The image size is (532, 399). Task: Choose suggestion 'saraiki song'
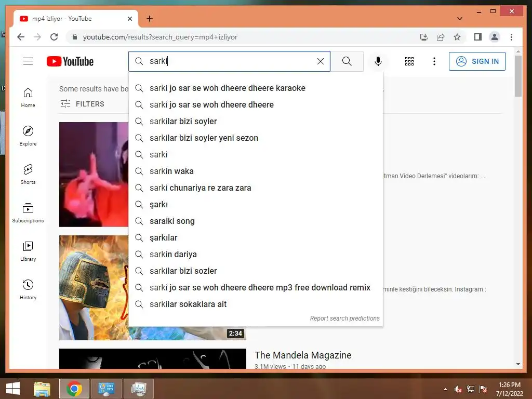tap(256, 221)
